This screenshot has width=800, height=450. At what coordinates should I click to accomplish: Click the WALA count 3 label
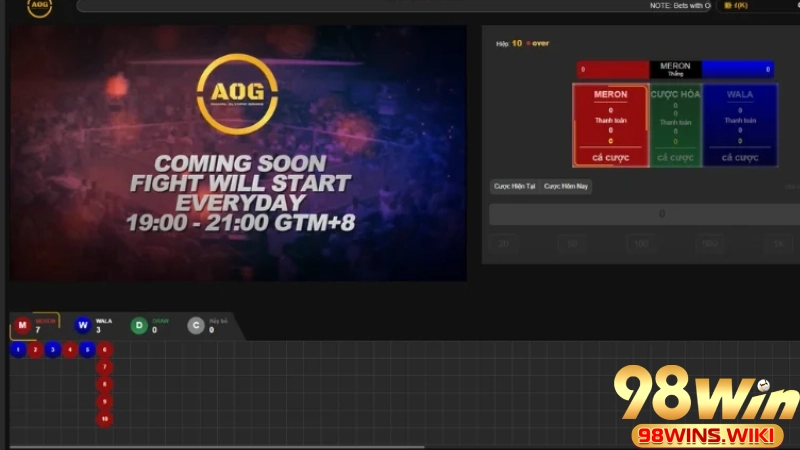pyautogui.click(x=104, y=326)
